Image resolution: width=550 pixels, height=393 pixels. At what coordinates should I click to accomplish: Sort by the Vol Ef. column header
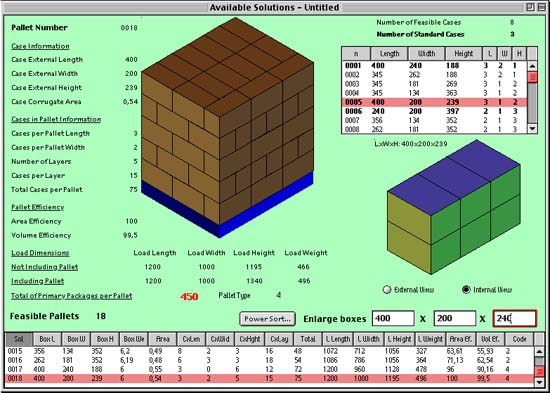pos(490,339)
